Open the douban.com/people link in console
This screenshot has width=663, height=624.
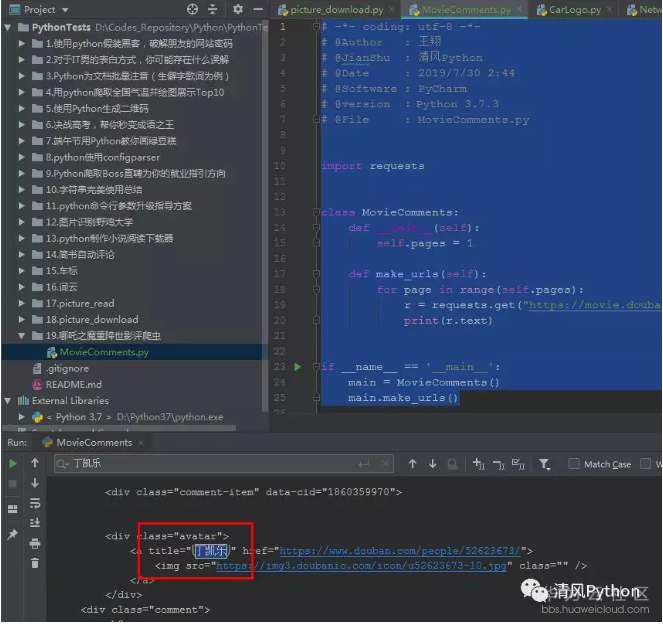tap(400, 551)
